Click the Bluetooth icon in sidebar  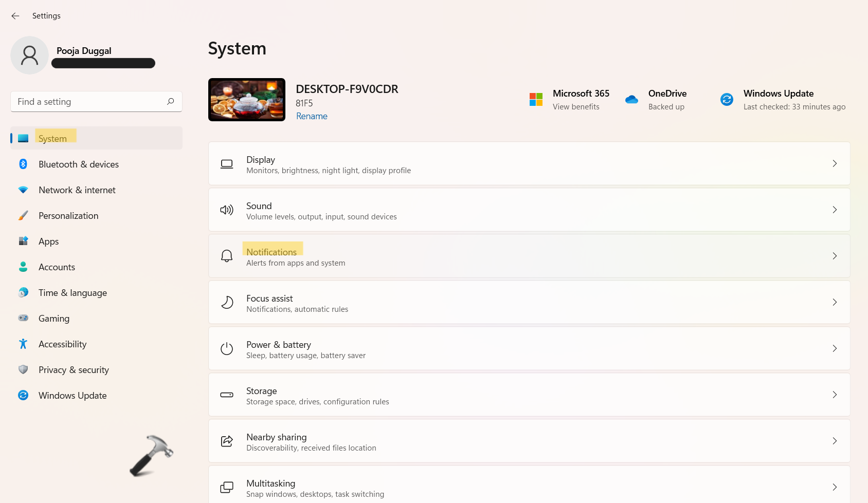(x=23, y=164)
